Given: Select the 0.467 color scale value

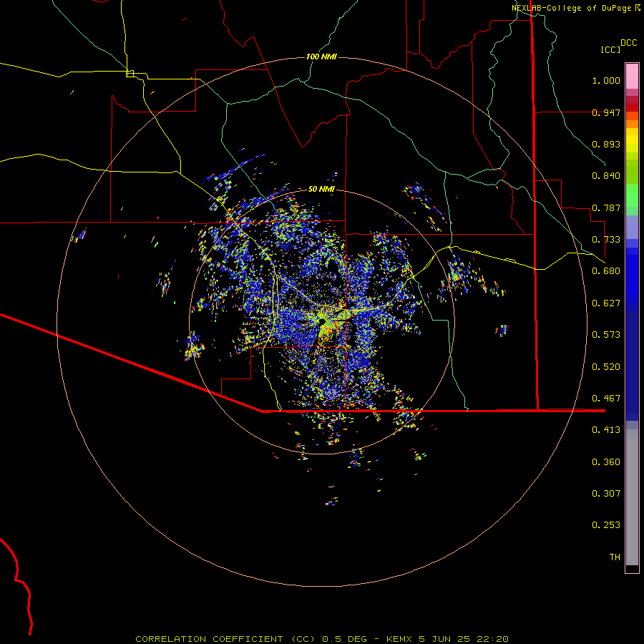Looking at the screenshot, I should click(x=606, y=399).
